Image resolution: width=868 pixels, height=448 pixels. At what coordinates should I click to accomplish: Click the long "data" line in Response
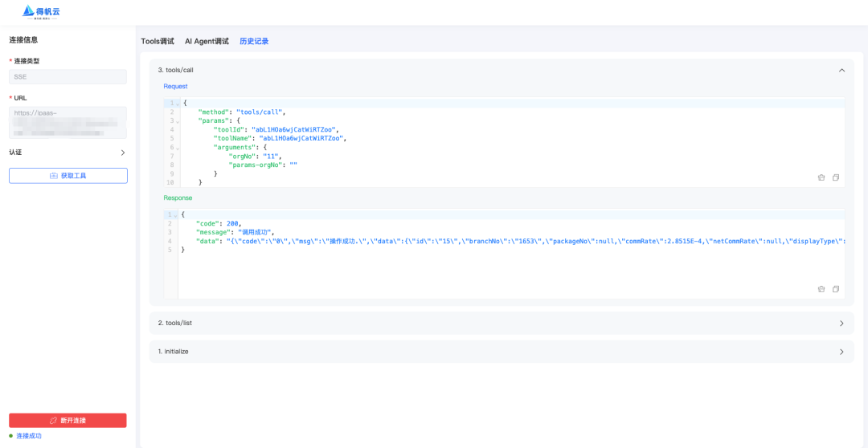point(520,241)
